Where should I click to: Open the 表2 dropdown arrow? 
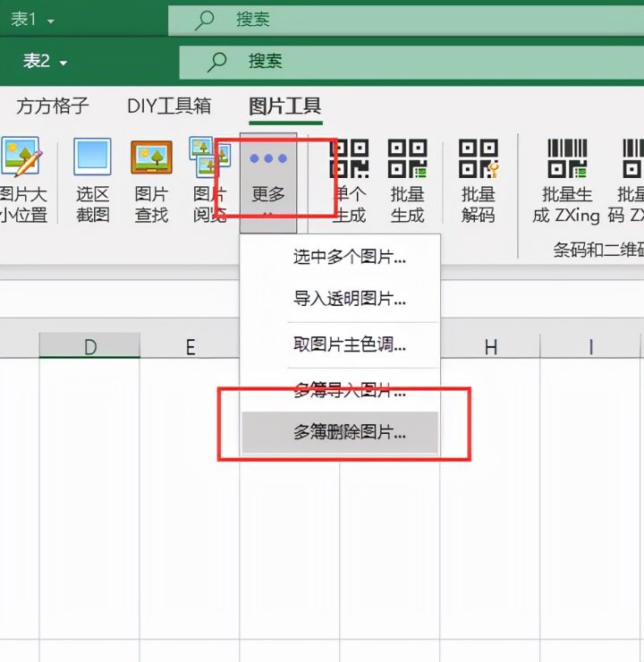pos(64,63)
